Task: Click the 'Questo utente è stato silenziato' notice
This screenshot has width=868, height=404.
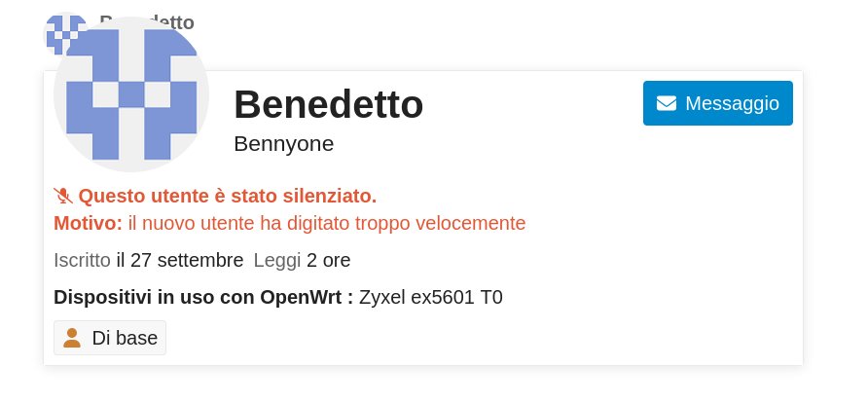Action: tap(227, 196)
